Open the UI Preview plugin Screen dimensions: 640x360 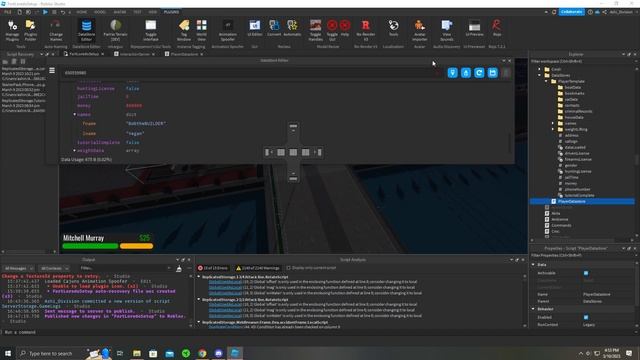coord(474,28)
